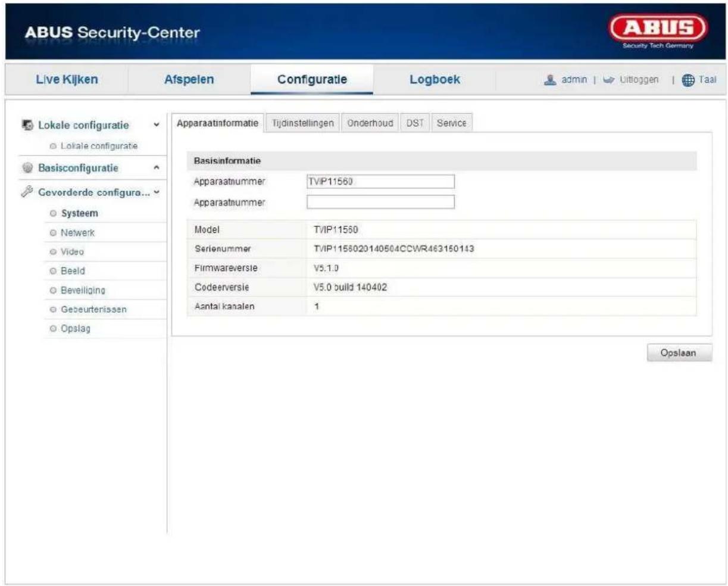Click the Model value TVIP11560

coord(336,229)
